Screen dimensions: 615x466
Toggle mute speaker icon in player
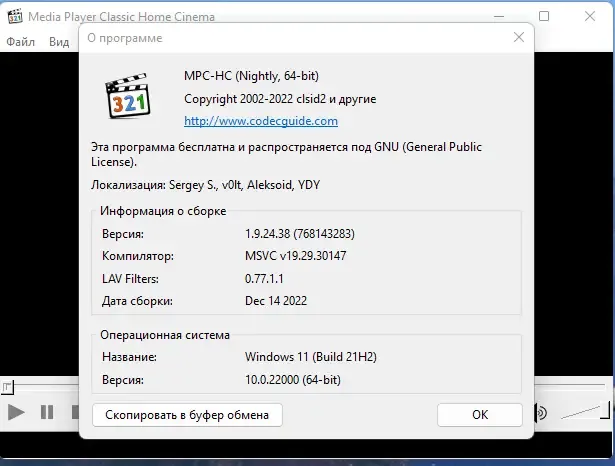(540, 413)
